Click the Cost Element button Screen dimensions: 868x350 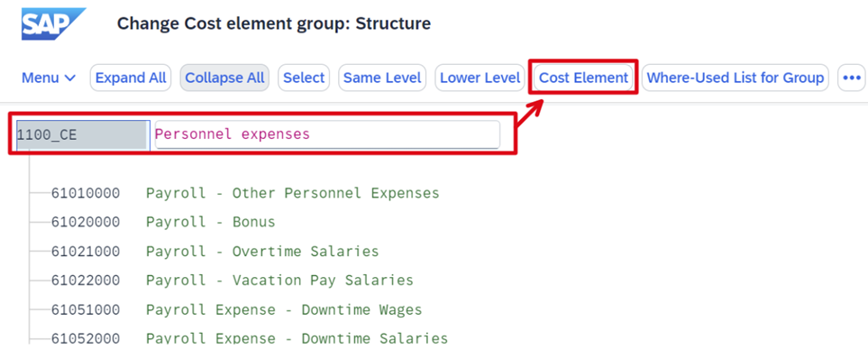coord(583,78)
